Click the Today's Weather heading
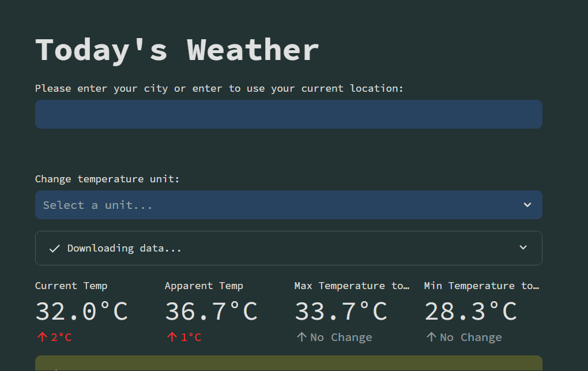The width and height of the screenshot is (588, 371). [177, 50]
